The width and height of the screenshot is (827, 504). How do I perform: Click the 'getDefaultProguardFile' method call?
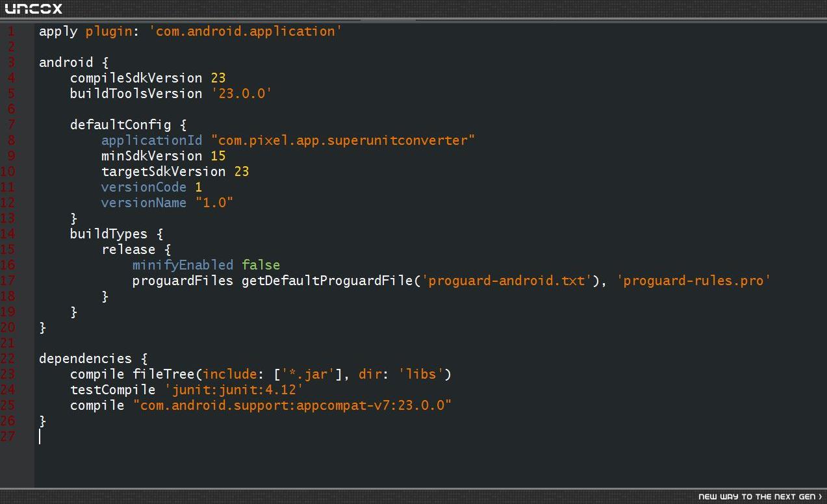(x=327, y=281)
